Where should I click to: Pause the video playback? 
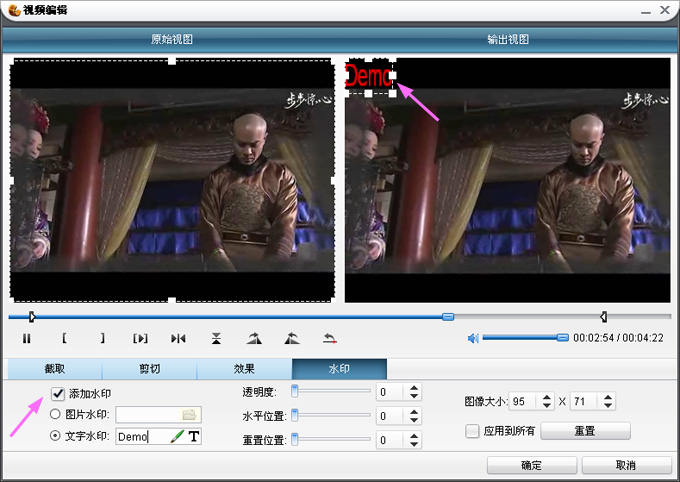point(26,338)
